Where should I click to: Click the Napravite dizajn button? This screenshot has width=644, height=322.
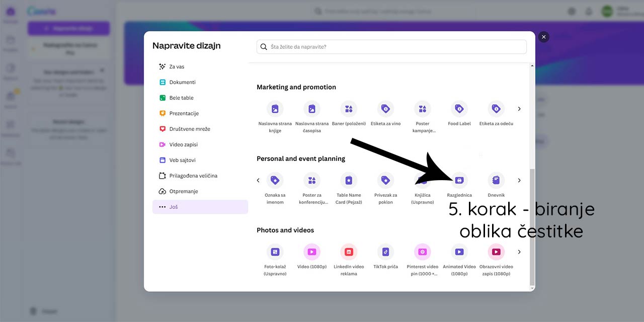[68, 28]
